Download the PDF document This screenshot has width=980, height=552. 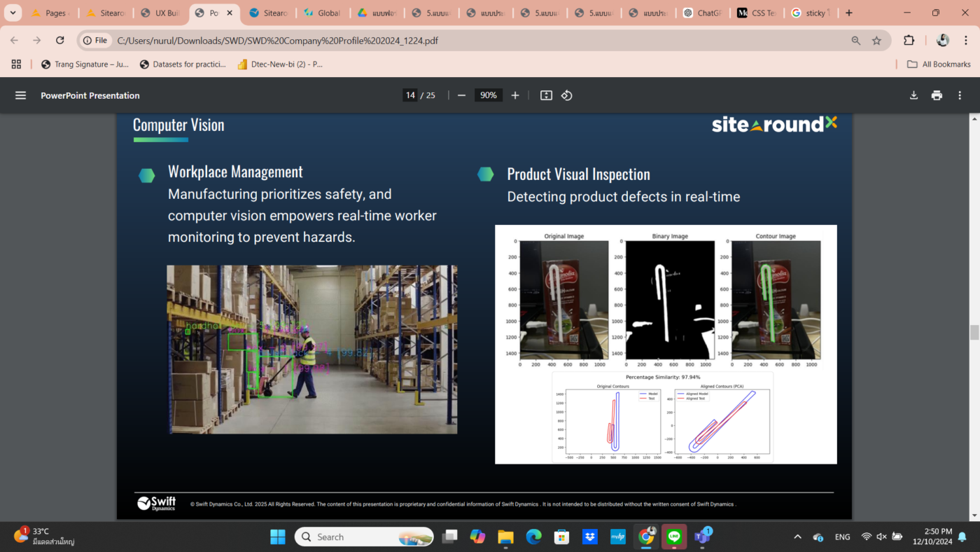pyautogui.click(x=913, y=95)
